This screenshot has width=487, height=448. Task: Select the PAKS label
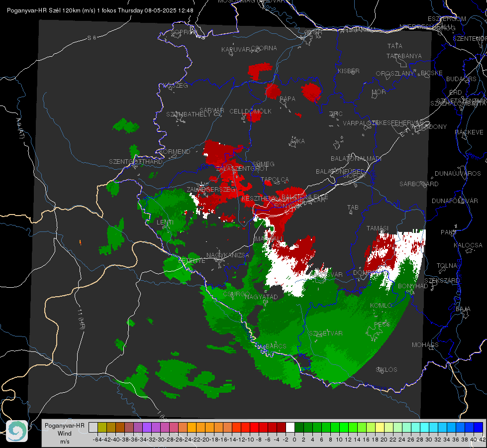pyautogui.click(x=449, y=232)
